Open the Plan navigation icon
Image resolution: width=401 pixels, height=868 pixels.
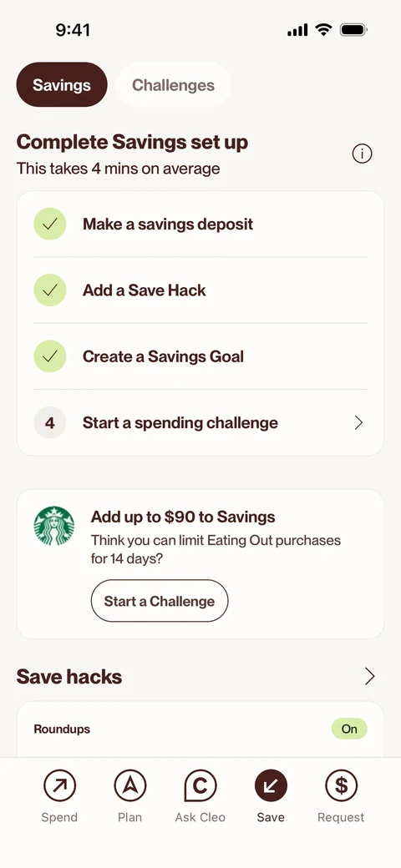click(129, 785)
